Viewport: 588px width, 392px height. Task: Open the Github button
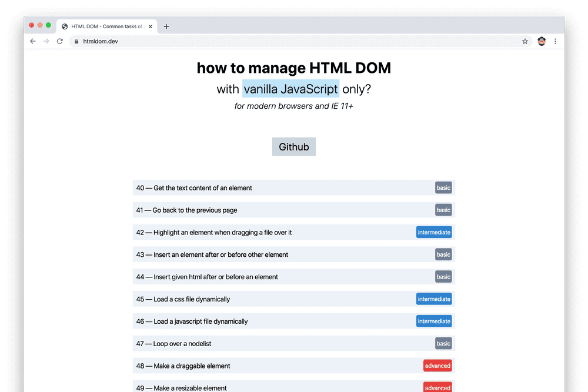294,147
